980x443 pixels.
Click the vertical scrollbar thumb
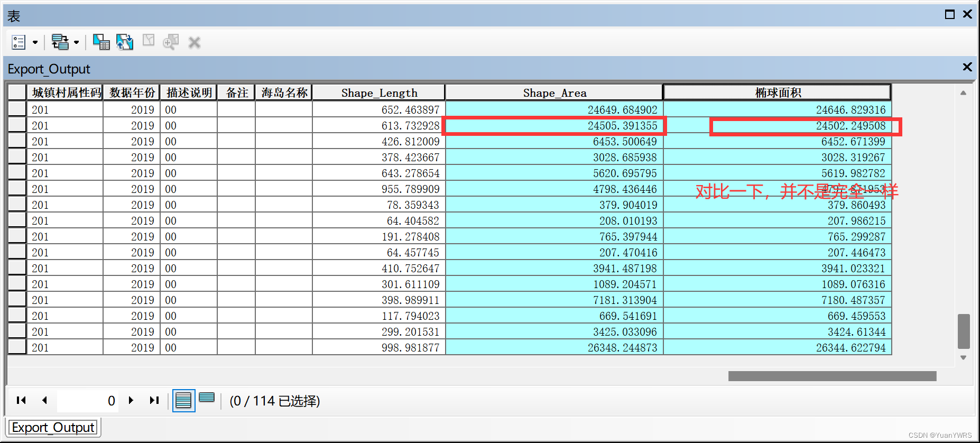(964, 331)
